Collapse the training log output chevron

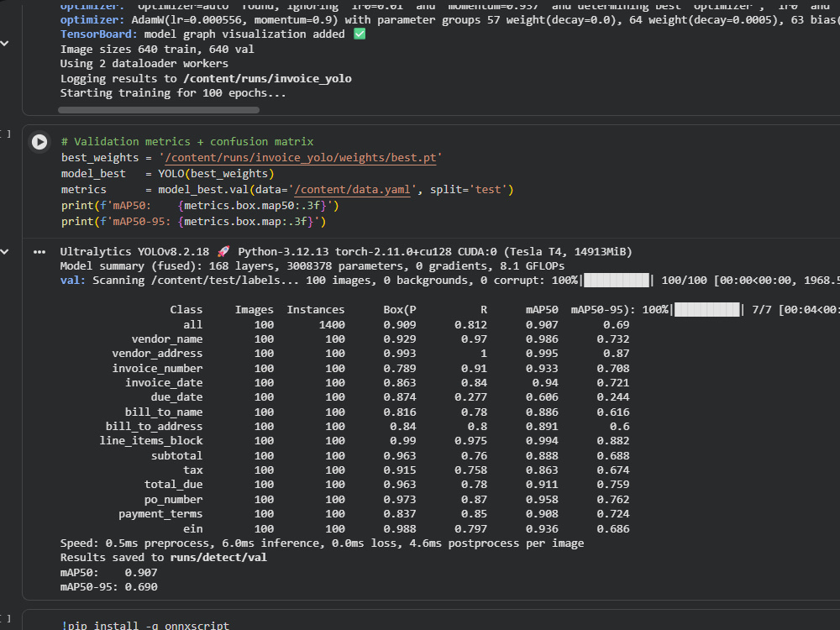coord(5,44)
